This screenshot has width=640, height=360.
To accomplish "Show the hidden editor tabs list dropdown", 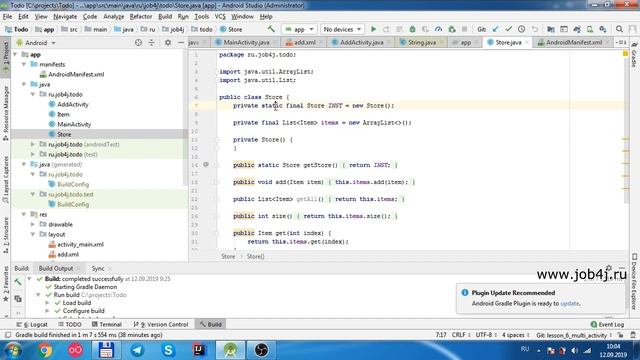I will coord(620,42).
